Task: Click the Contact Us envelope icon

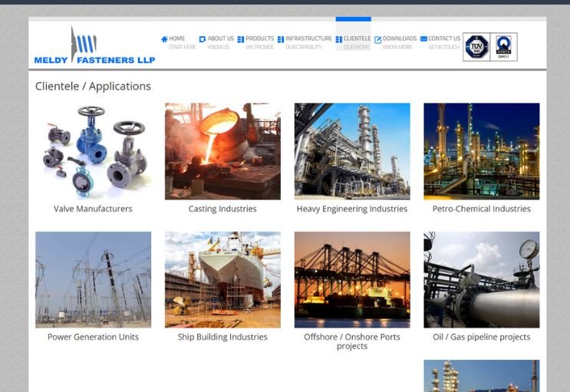Action: click(423, 38)
